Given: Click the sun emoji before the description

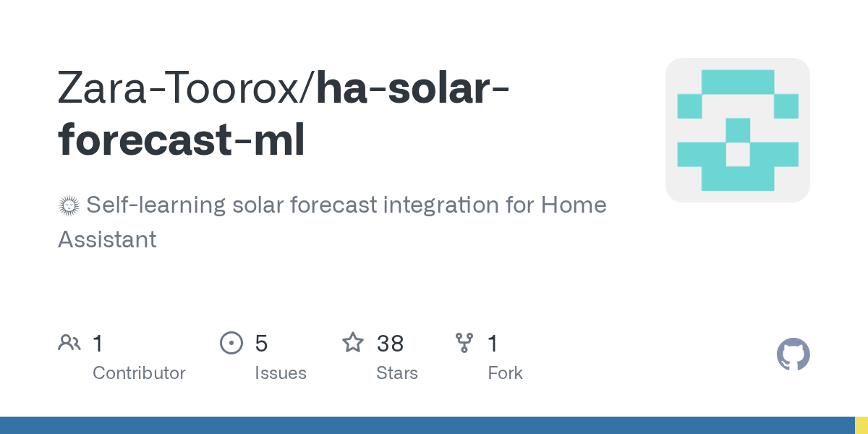Looking at the screenshot, I should click(x=68, y=206).
